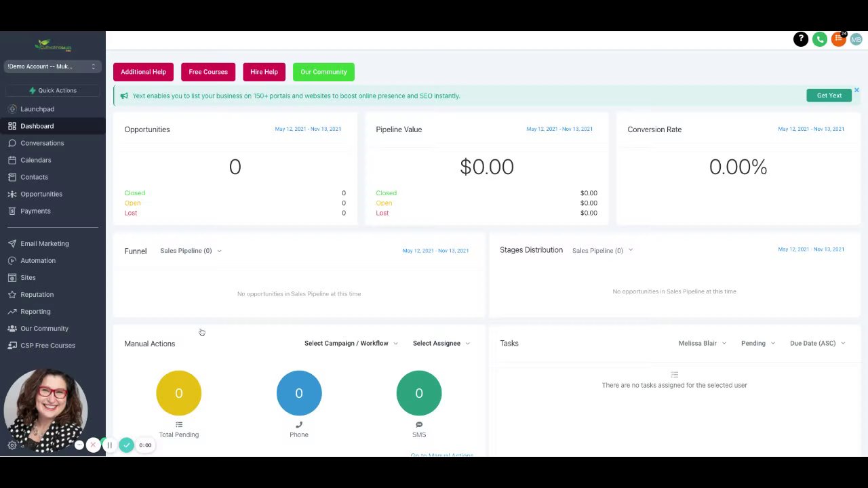The height and width of the screenshot is (488, 868).
Task: Click the Get Yext button
Action: pyautogui.click(x=829, y=96)
